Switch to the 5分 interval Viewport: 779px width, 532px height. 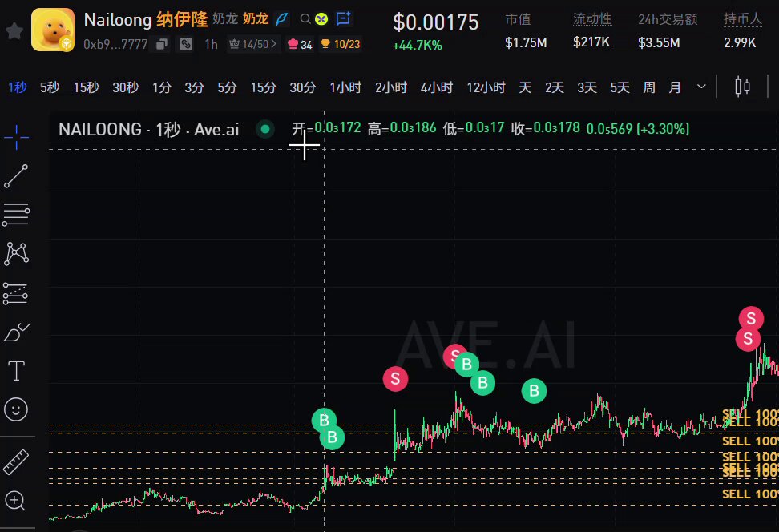pyautogui.click(x=227, y=87)
